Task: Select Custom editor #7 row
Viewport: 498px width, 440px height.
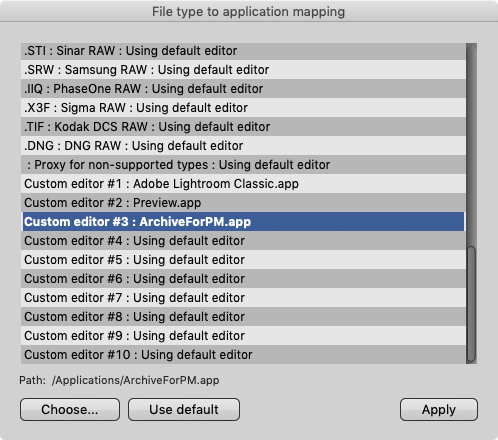Action: pos(243,298)
